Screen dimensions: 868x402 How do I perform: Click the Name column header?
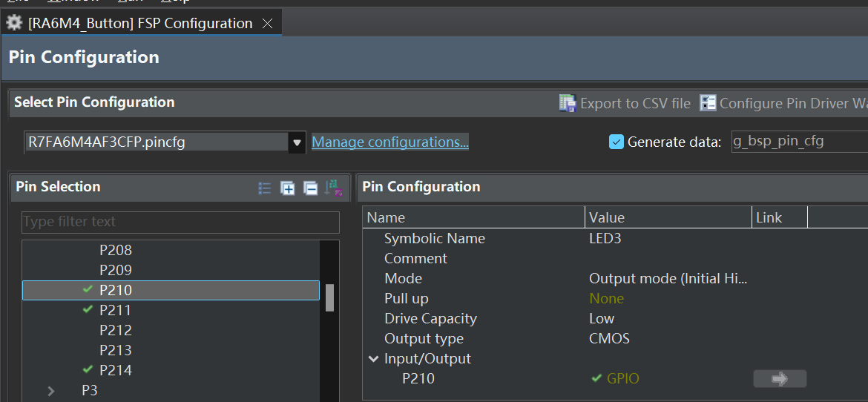[x=474, y=217]
